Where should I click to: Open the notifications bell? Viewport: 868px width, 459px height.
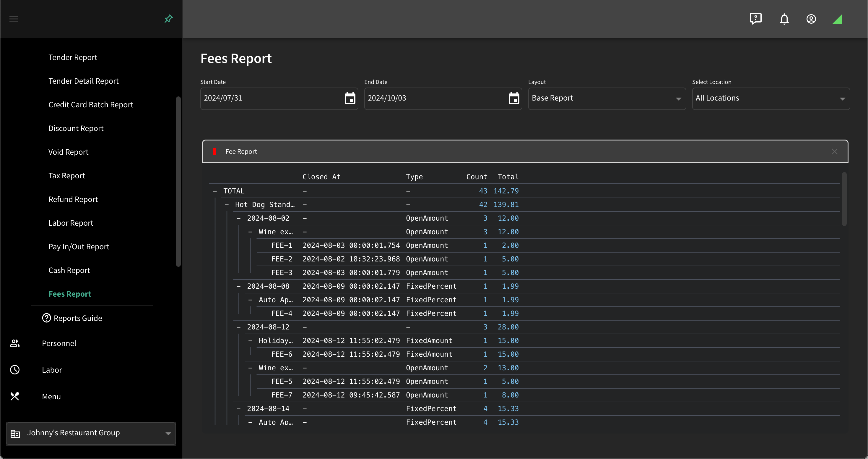pos(784,19)
